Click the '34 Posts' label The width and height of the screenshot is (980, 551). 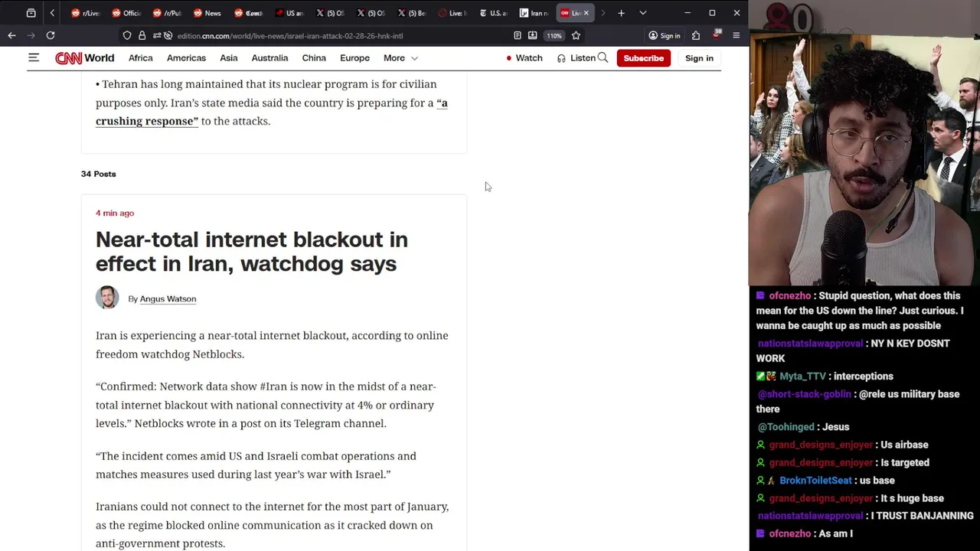click(98, 174)
